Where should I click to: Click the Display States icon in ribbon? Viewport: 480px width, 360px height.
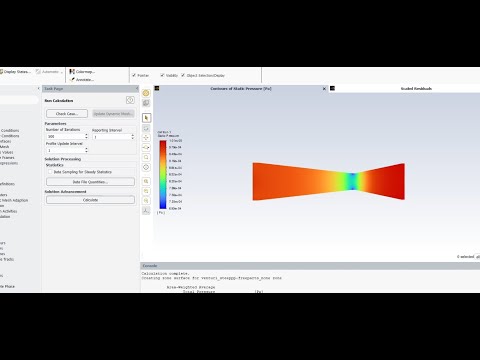(x=1, y=72)
